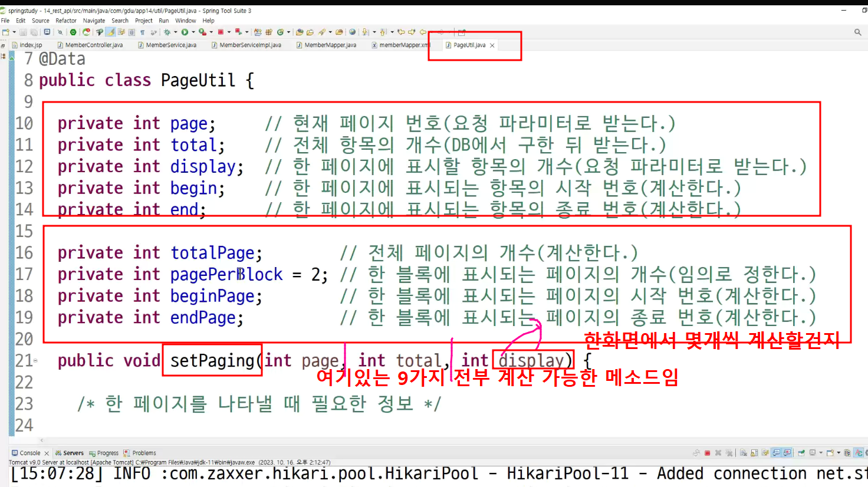Click the New file wizard icon
868x487 pixels.
[x=5, y=32]
